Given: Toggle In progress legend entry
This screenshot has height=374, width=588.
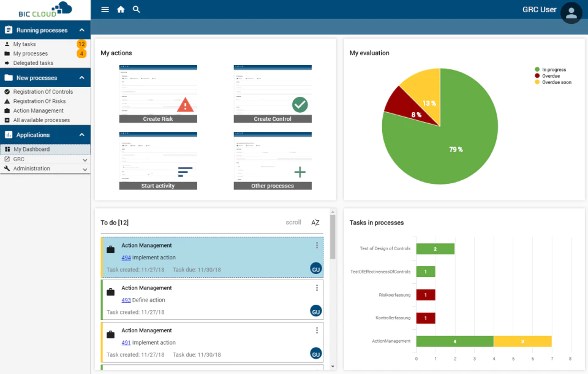Looking at the screenshot, I should pos(550,69).
